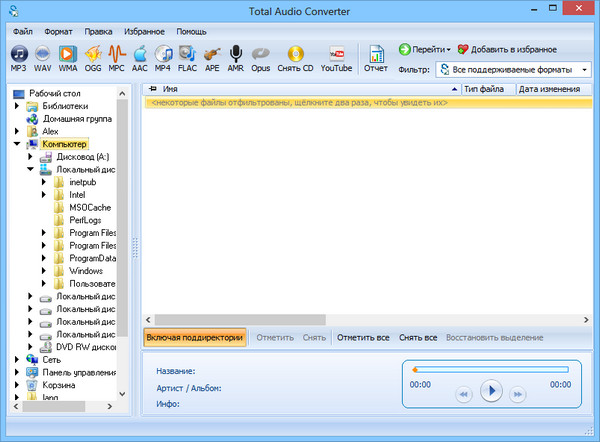Open the Формат menu
Image resolution: width=600 pixels, height=442 pixels.
(x=57, y=31)
